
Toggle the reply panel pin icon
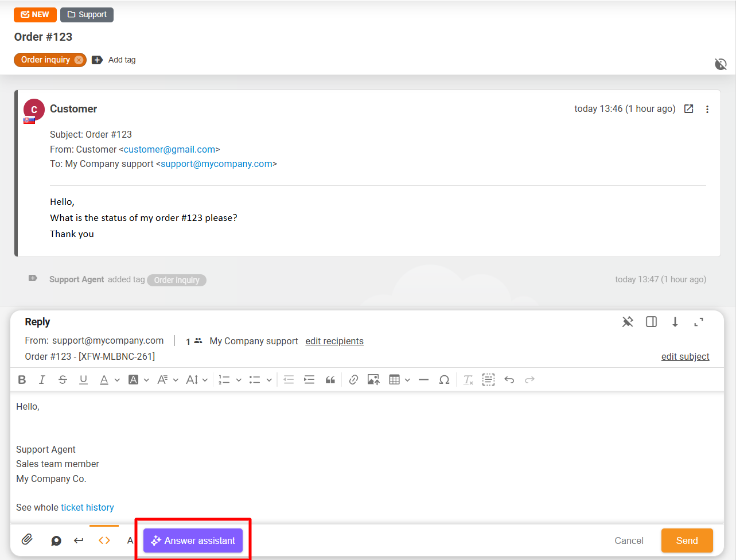click(628, 322)
